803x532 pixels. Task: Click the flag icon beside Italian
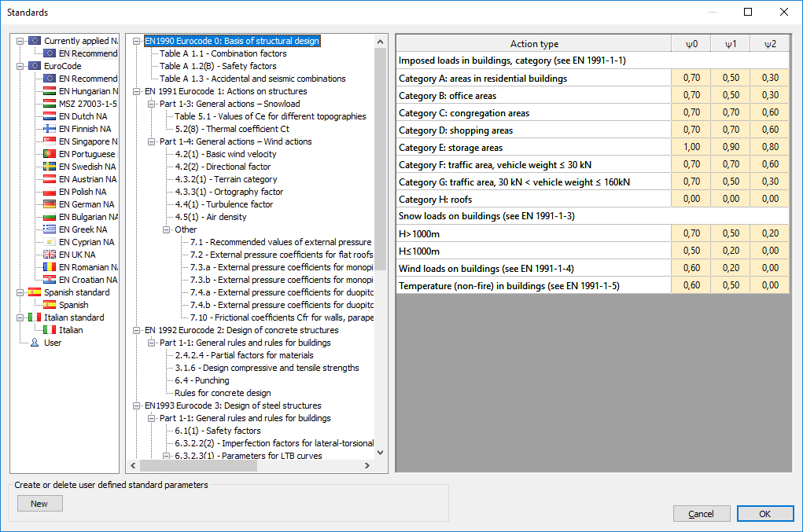click(50, 330)
